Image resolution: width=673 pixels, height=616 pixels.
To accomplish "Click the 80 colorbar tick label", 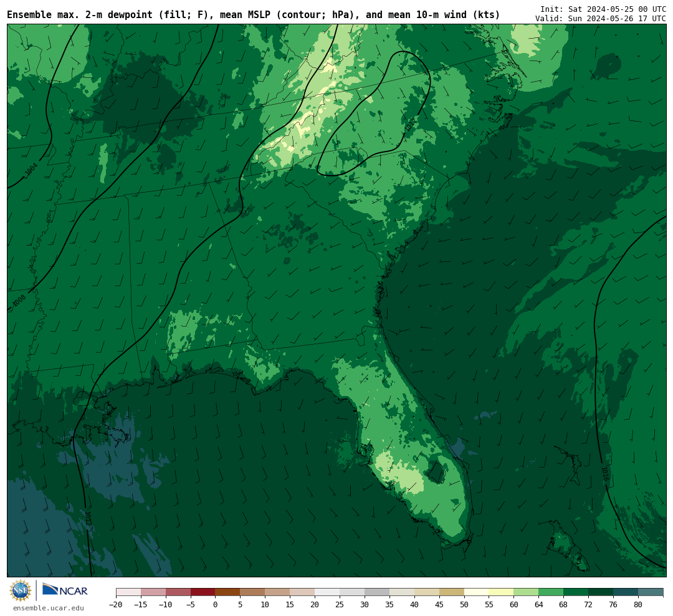I will click(x=639, y=605).
